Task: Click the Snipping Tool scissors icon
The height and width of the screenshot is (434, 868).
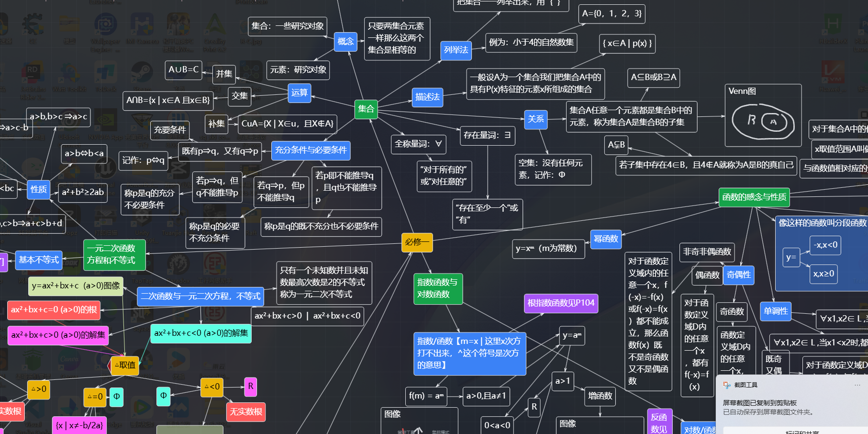Action: (727, 385)
